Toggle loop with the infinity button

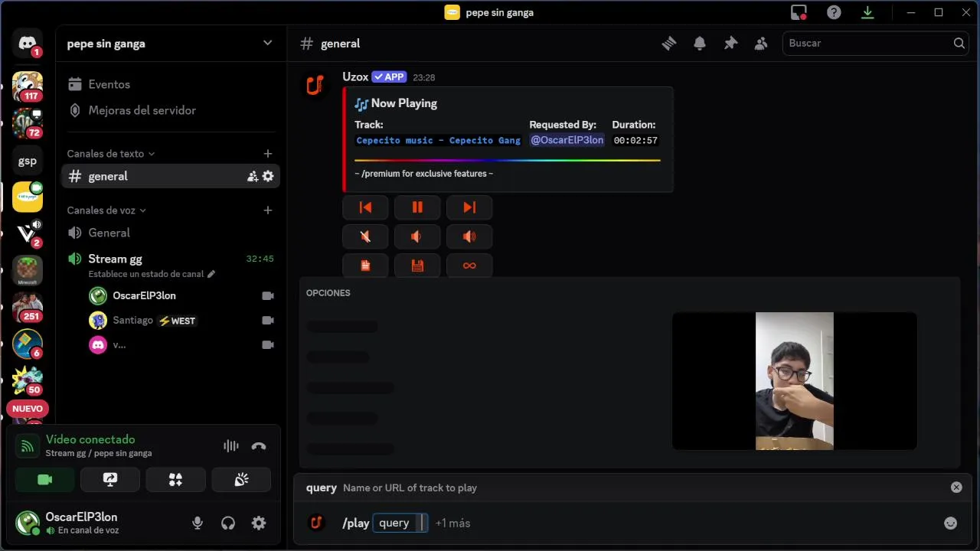pos(469,266)
